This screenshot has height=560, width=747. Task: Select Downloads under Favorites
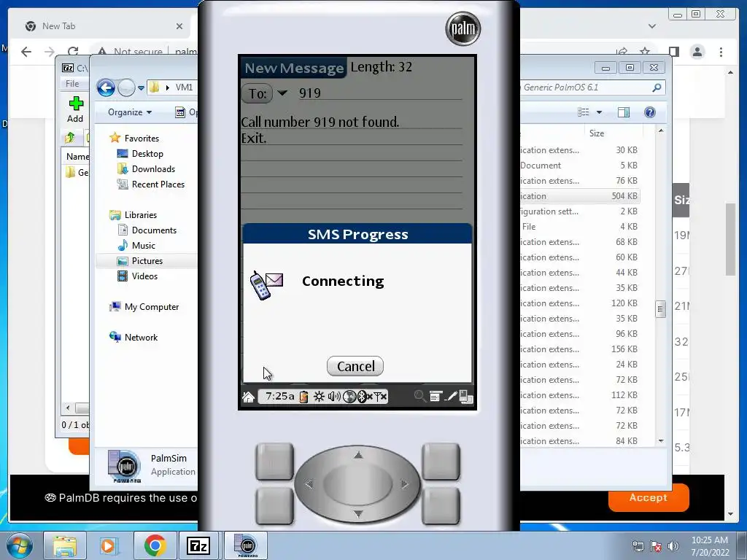point(153,169)
